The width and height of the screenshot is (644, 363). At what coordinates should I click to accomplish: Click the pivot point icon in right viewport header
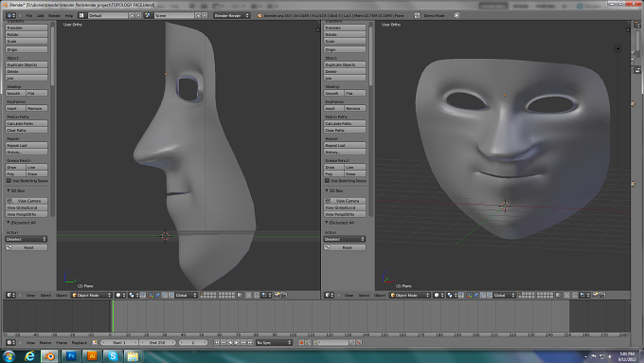452,295
